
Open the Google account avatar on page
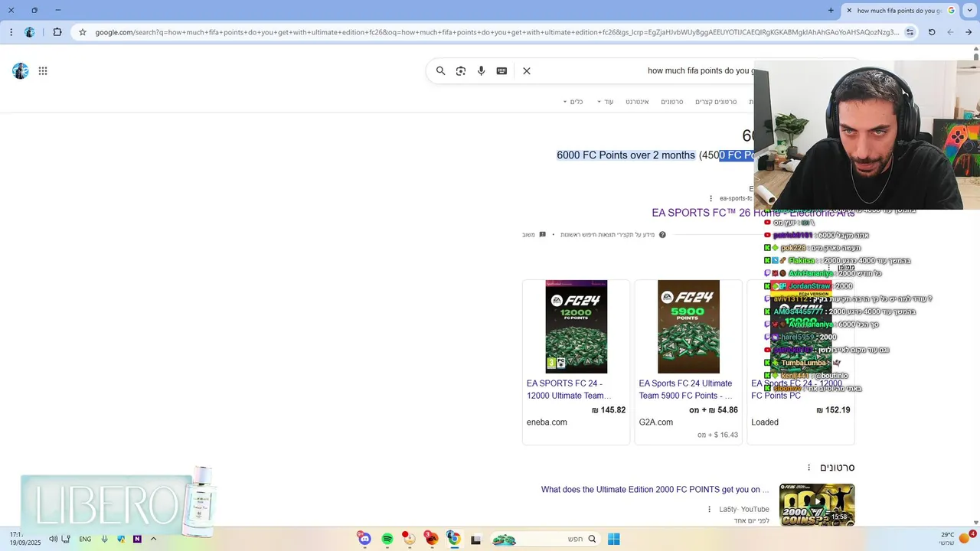coord(21,71)
